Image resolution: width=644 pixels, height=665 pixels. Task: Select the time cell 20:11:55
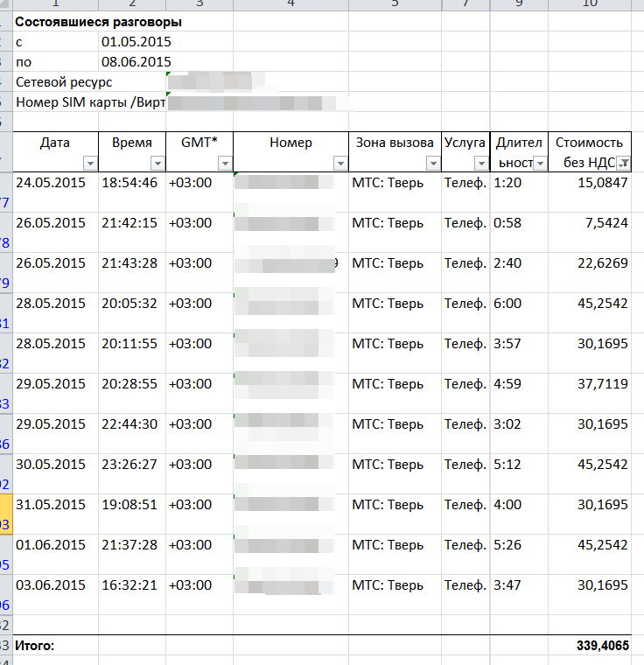coord(132,353)
